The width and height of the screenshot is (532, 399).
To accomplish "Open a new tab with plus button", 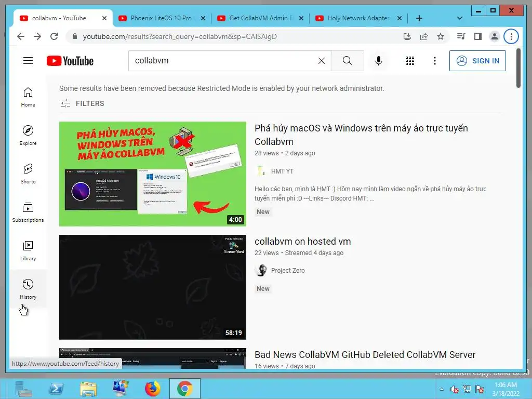I will pos(419,18).
